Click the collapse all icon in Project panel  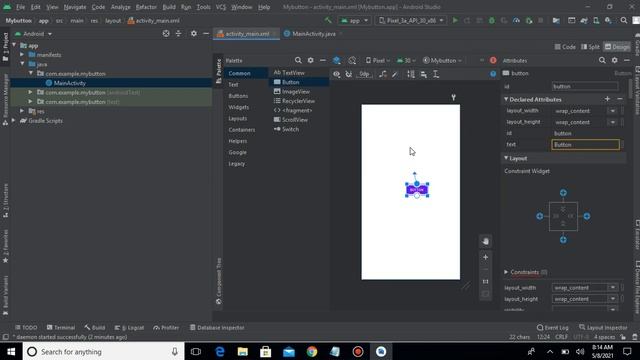[178, 33]
